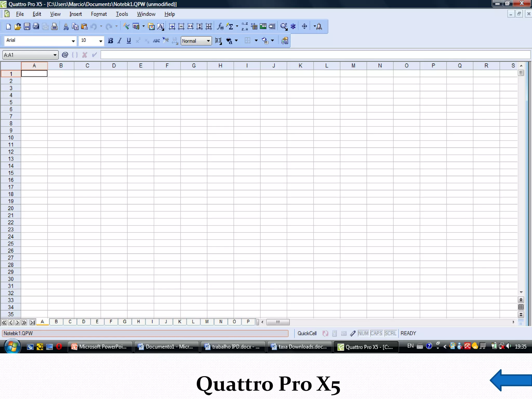Click the strikethrough ABC icon

156,41
